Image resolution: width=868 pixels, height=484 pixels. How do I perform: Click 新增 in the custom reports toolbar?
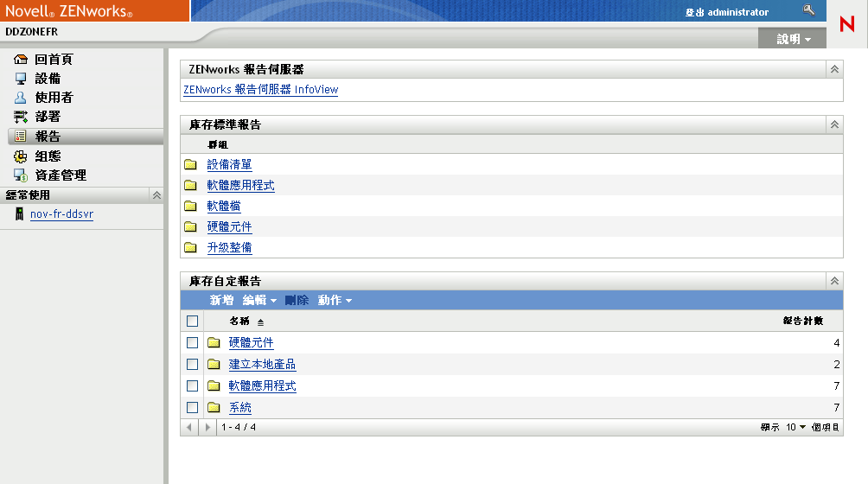(x=221, y=301)
